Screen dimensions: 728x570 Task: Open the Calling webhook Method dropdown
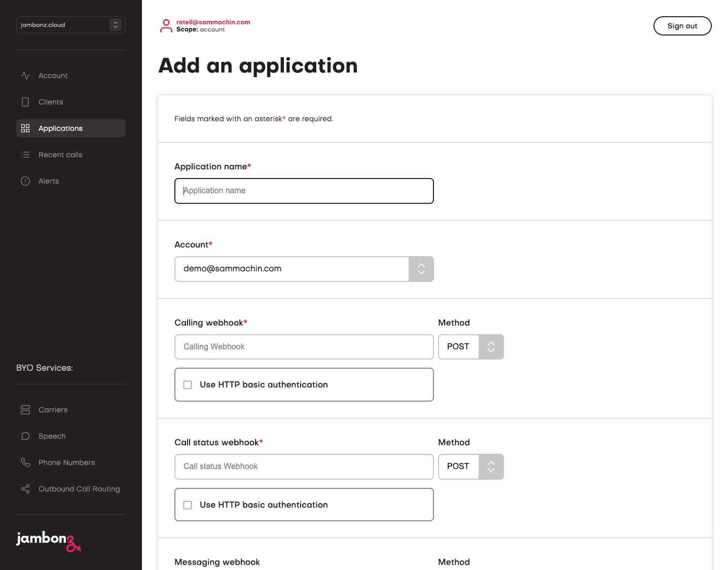[470, 347]
